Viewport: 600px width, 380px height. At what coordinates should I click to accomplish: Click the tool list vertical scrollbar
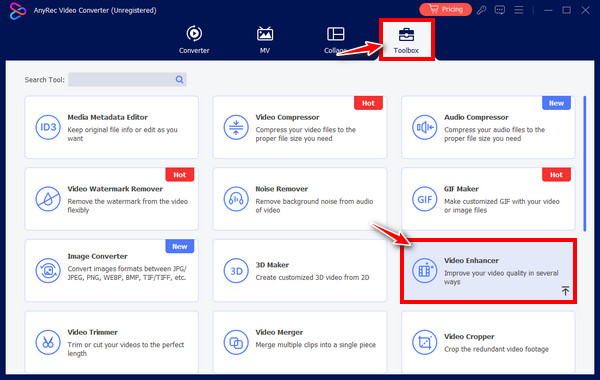point(585,163)
